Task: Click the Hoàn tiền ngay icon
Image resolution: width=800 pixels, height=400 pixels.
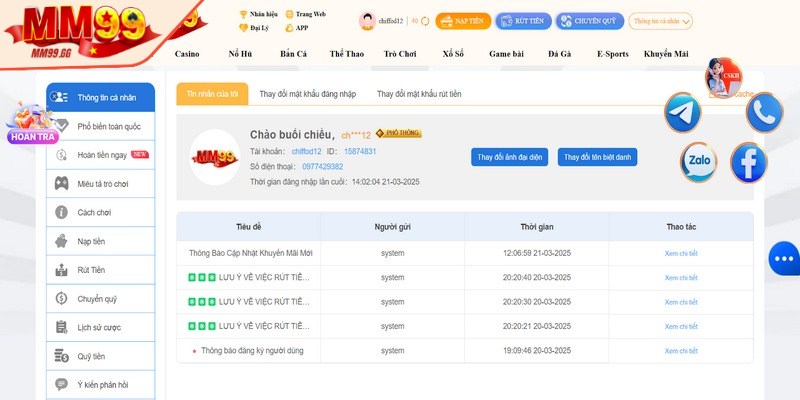Action: pyautogui.click(x=61, y=155)
